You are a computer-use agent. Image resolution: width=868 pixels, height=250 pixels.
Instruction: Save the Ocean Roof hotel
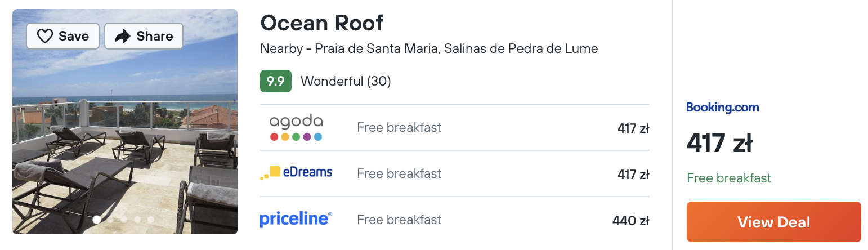(x=62, y=36)
